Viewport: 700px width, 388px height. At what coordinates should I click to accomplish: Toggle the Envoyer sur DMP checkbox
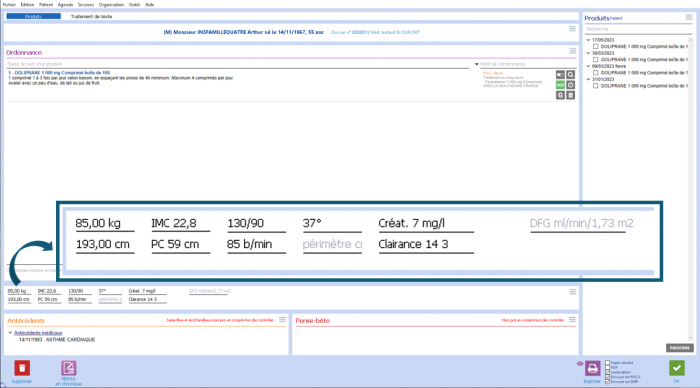(x=608, y=382)
